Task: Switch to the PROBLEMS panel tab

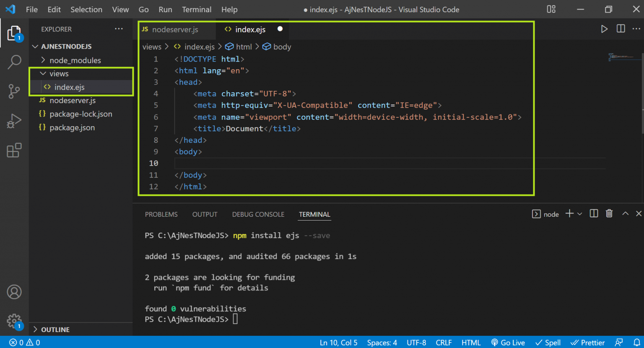Action: coord(161,214)
